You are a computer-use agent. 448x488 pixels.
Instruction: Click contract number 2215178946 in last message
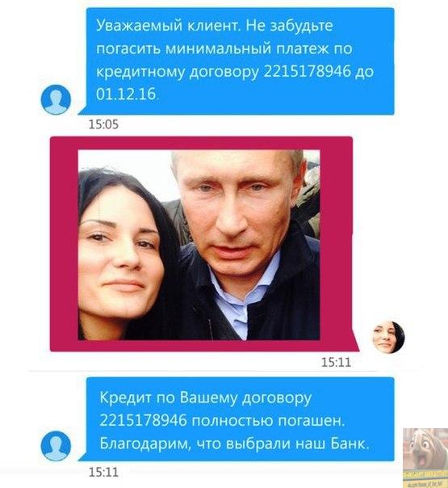tap(144, 421)
